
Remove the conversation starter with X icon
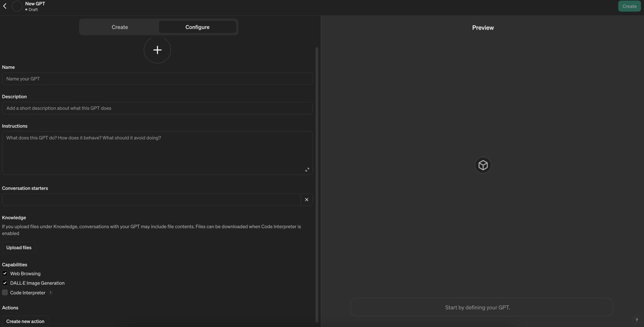[306, 200]
